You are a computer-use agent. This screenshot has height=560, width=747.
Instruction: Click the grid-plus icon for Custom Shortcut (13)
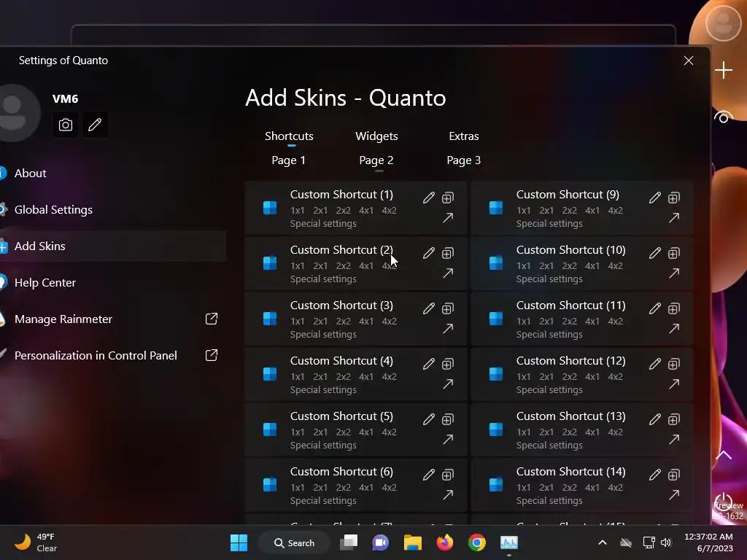tap(674, 419)
